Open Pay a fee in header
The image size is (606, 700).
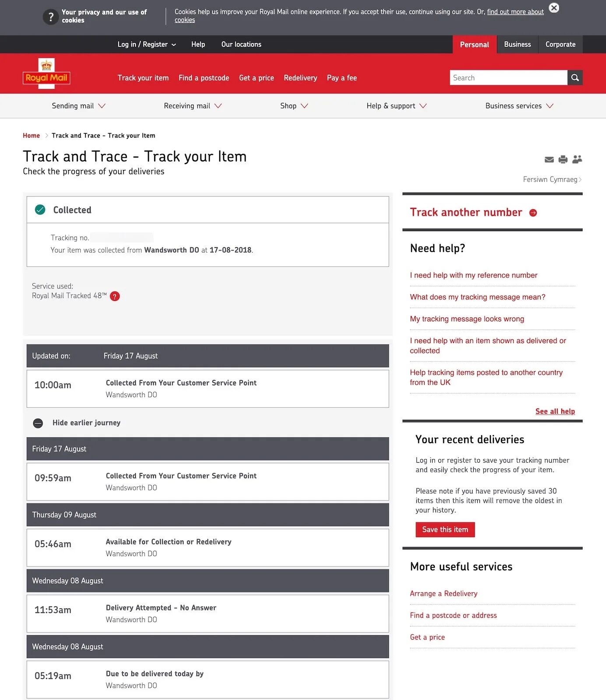pyautogui.click(x=342, y=78)
